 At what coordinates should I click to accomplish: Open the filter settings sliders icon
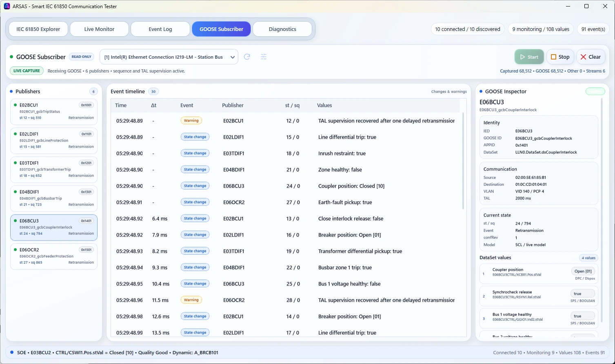264,57
